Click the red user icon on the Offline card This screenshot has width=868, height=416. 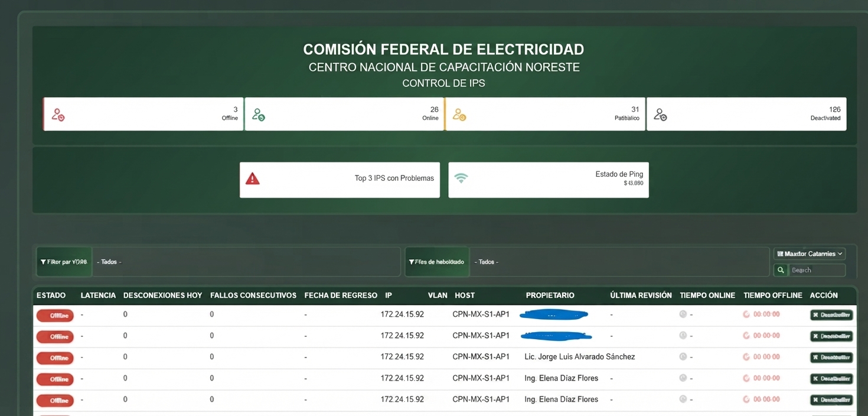point(58,115)
